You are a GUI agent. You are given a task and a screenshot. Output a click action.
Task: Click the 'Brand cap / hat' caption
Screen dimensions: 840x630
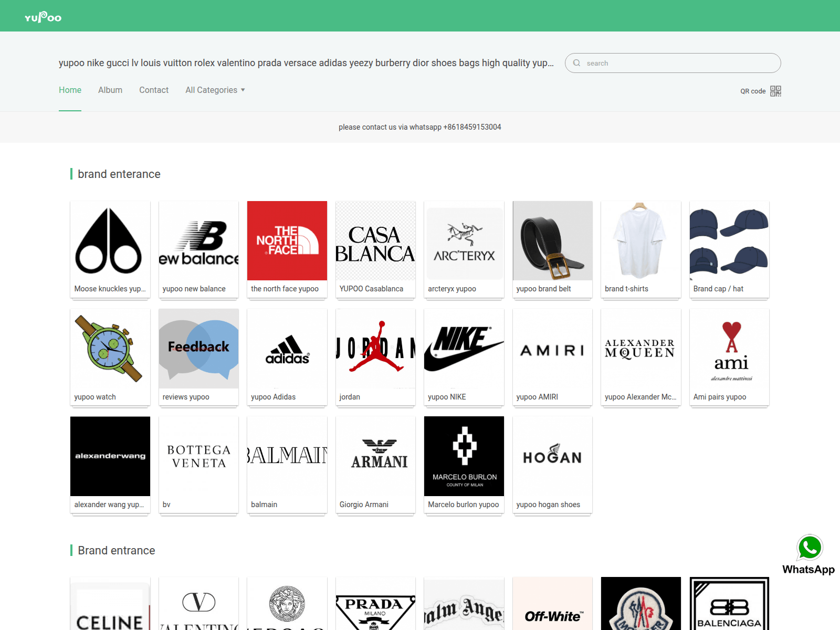(718, 289)
